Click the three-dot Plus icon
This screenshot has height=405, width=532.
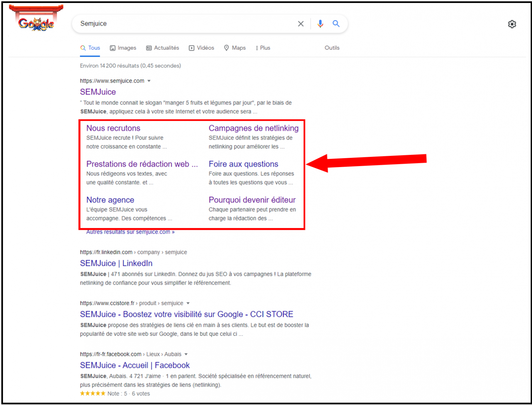click(x=257, y=48)
